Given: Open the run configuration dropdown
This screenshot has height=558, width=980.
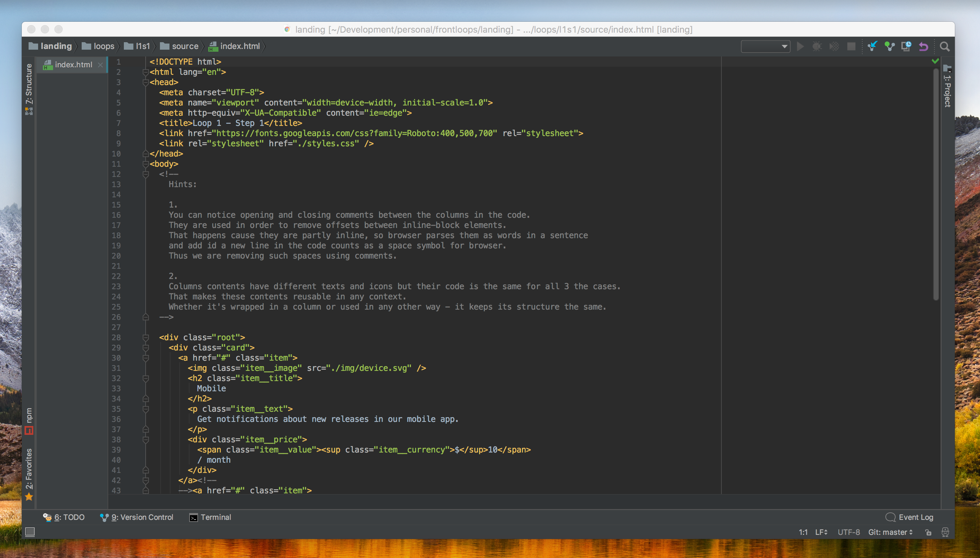Looking at the screenshot, I should click(x=765, y=46).
